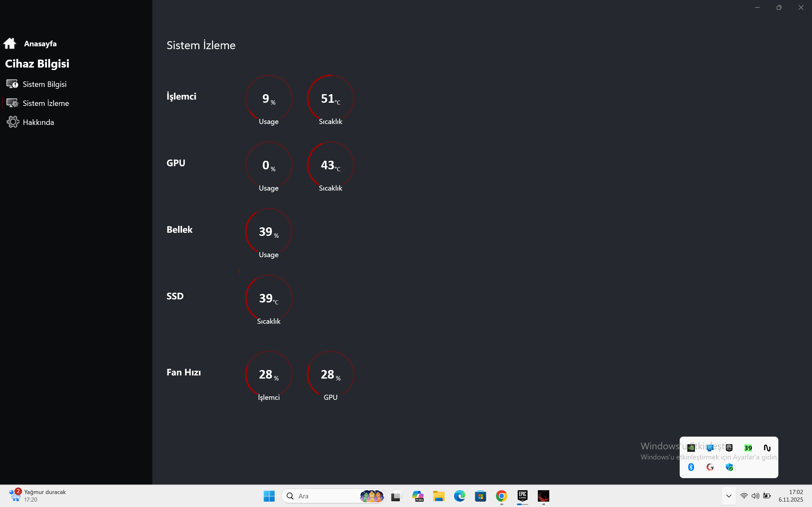This screenshot has height=507, width=812.
Task: Click the GPU fan speed gauge
Action: (x=331, y=376)
